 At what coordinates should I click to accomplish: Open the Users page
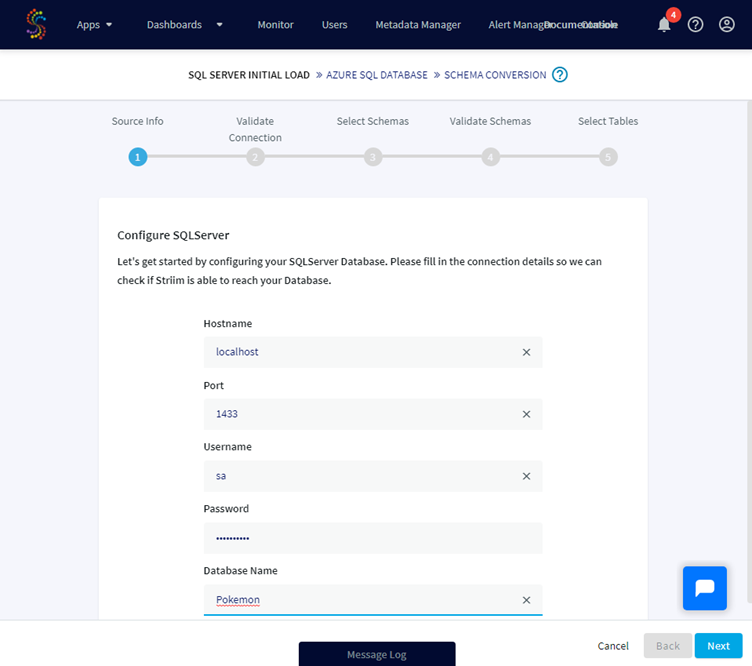(x=334, y=24)
